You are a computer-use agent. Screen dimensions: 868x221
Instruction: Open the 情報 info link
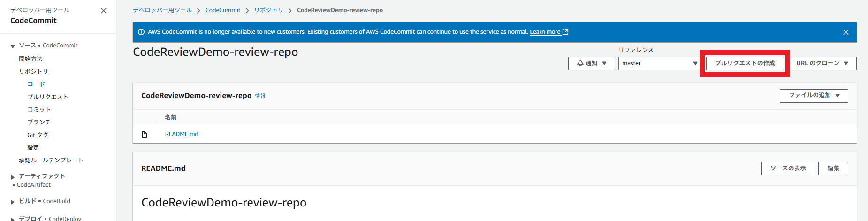pyautogui.click(x=260, y=96)
